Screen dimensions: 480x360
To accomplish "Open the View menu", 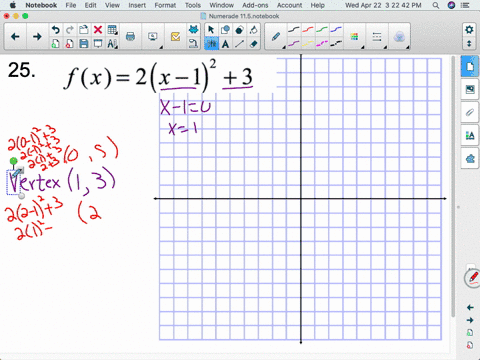I will (112, 5).
